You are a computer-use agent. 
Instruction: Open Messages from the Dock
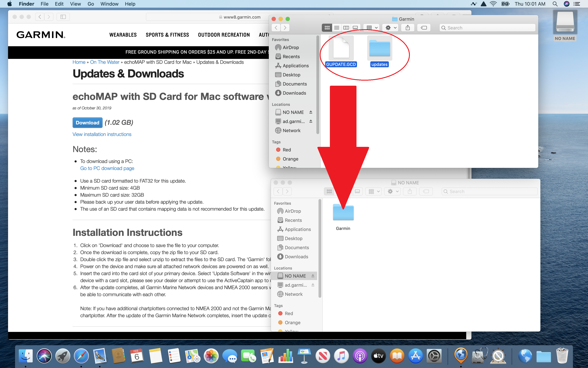(x=230, y=356)
